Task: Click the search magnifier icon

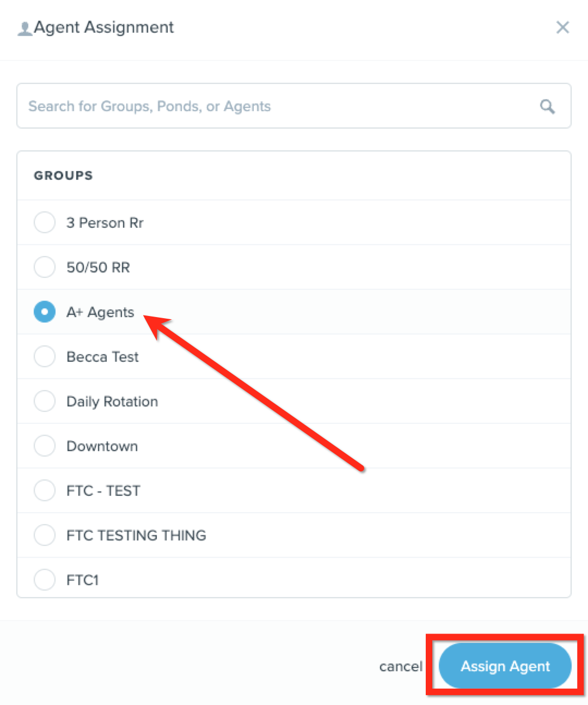Action: click(547, 106)
